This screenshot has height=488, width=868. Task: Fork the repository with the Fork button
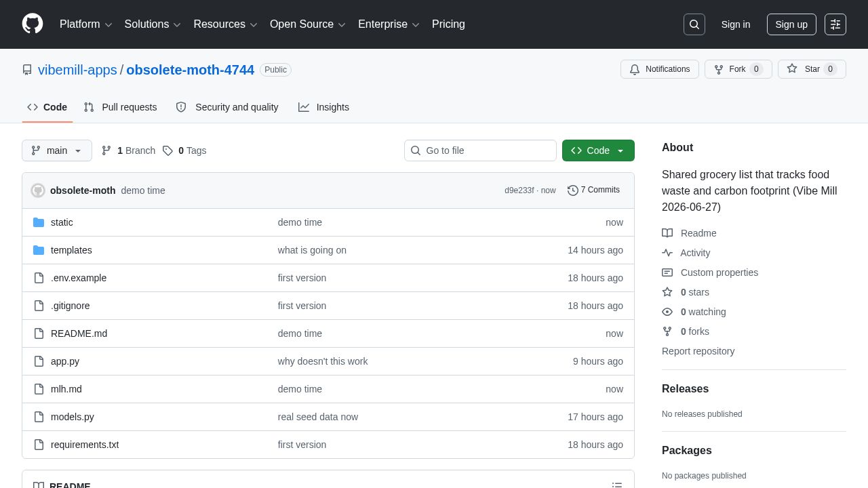click(738, 69)
